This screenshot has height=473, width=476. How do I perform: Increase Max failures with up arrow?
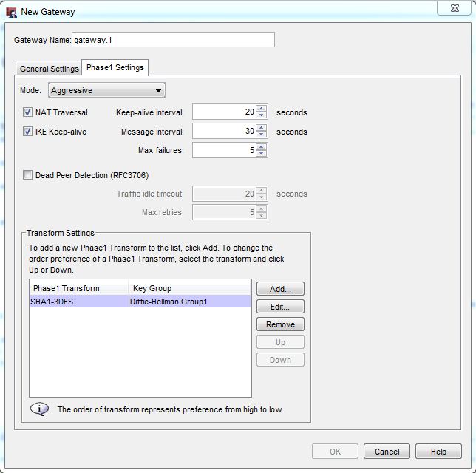point(262,147)
